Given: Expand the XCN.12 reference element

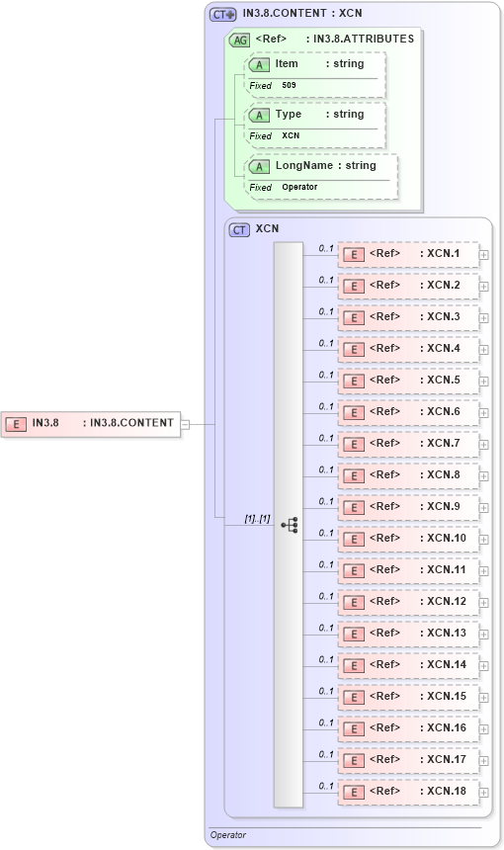Looking at the screenshot, I should [484, 603].
